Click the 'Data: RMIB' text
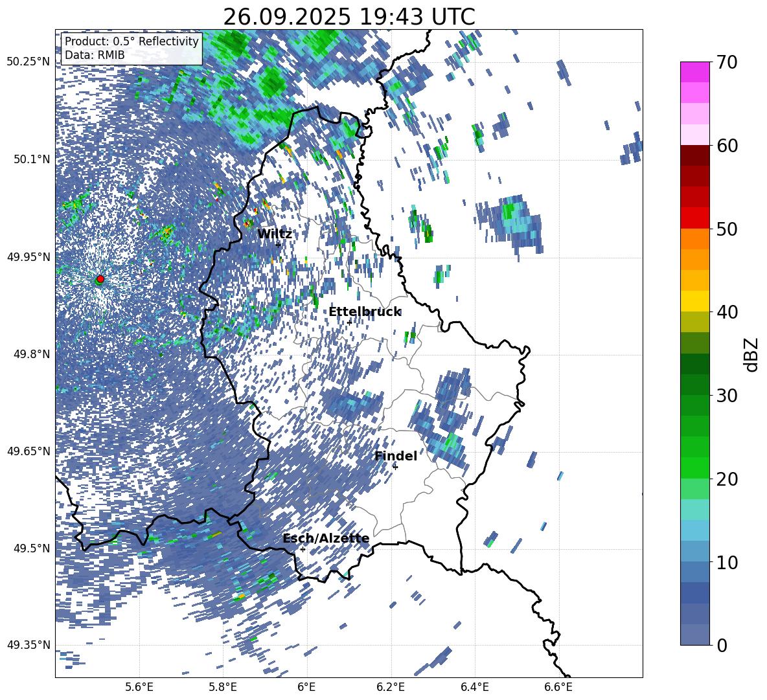 click(95, 55)
